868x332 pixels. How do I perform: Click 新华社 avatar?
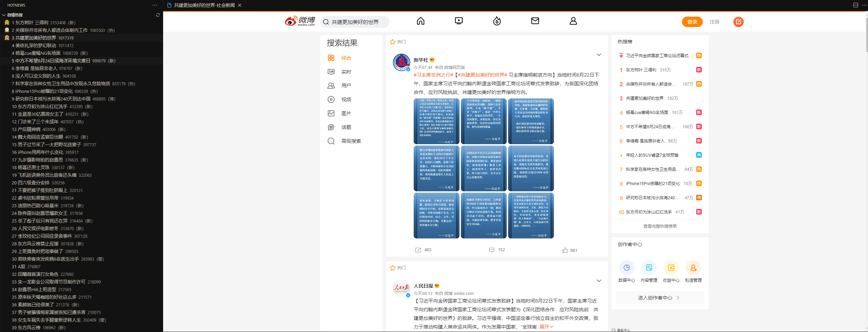coord(402,62)
